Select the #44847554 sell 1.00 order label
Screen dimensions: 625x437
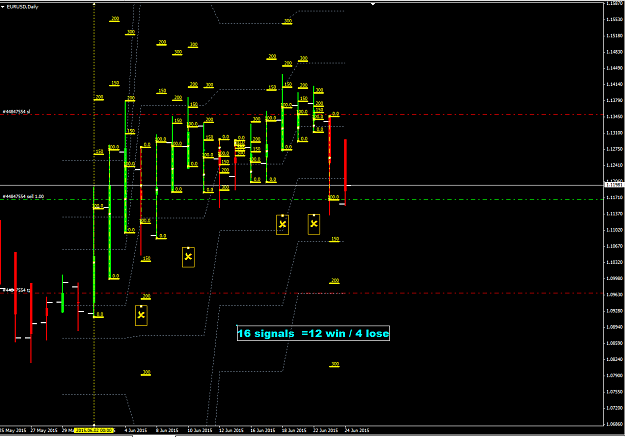click(x=23, y=197)
